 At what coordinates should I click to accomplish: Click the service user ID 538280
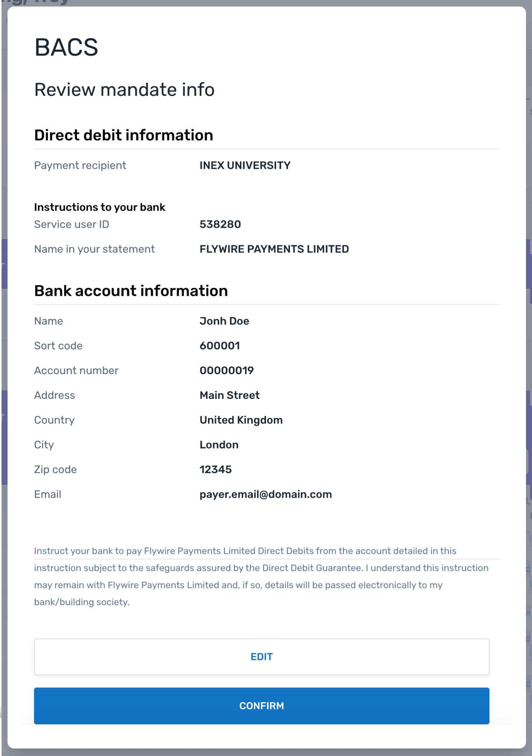click(x=220, y=224)
